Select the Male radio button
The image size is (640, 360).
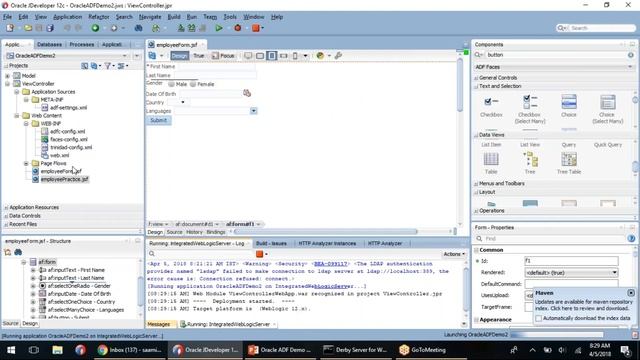[171, 84]
